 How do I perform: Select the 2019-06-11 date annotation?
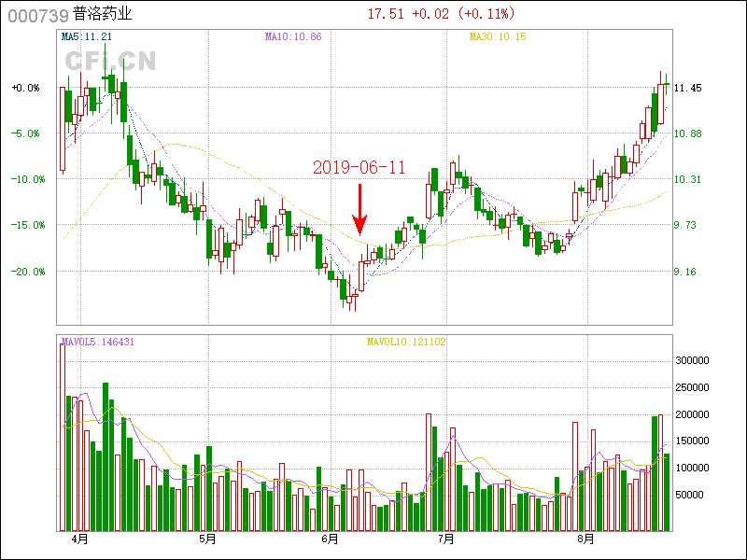click(359, 167)
